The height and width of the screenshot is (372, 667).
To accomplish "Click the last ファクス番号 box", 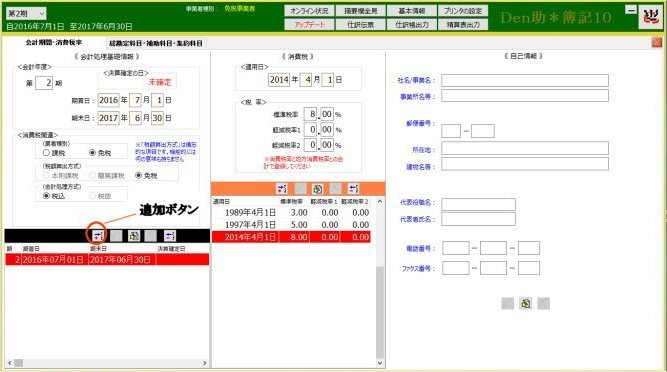I will pyautogui.click(x=529, y=268).
